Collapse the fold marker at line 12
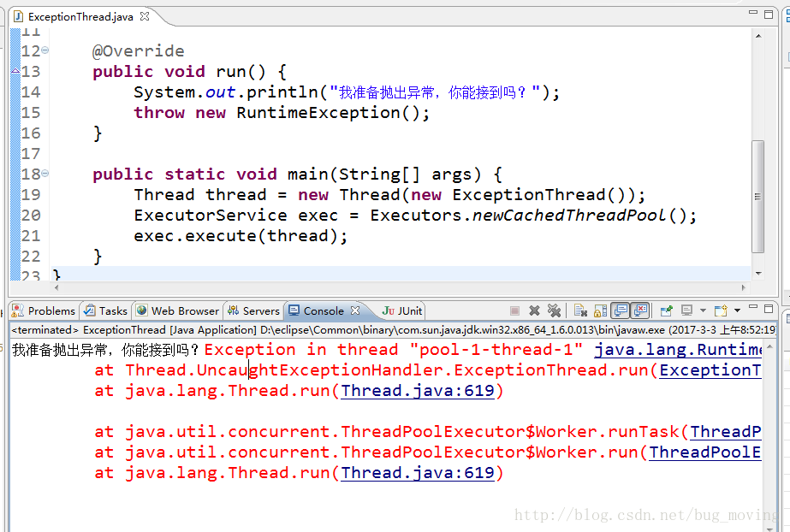Screen dimensions: 790x532 click(x=45, y=50)
